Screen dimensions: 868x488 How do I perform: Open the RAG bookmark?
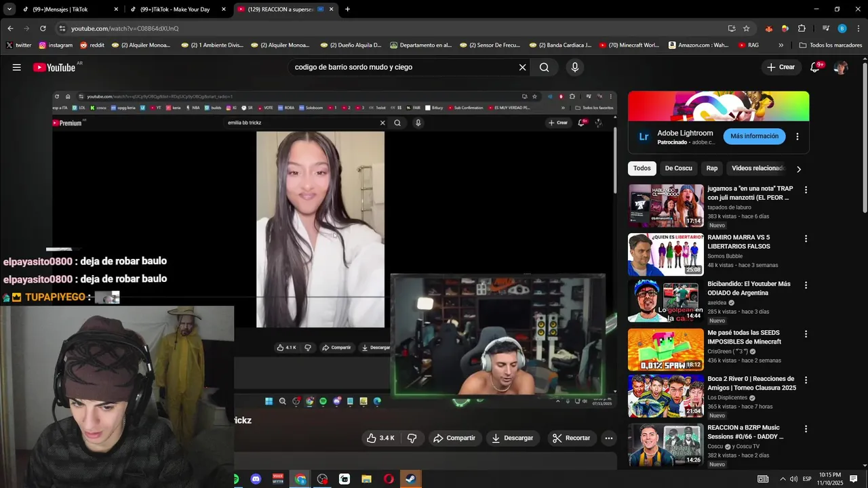pyautogui.click(x=748, y=45)
